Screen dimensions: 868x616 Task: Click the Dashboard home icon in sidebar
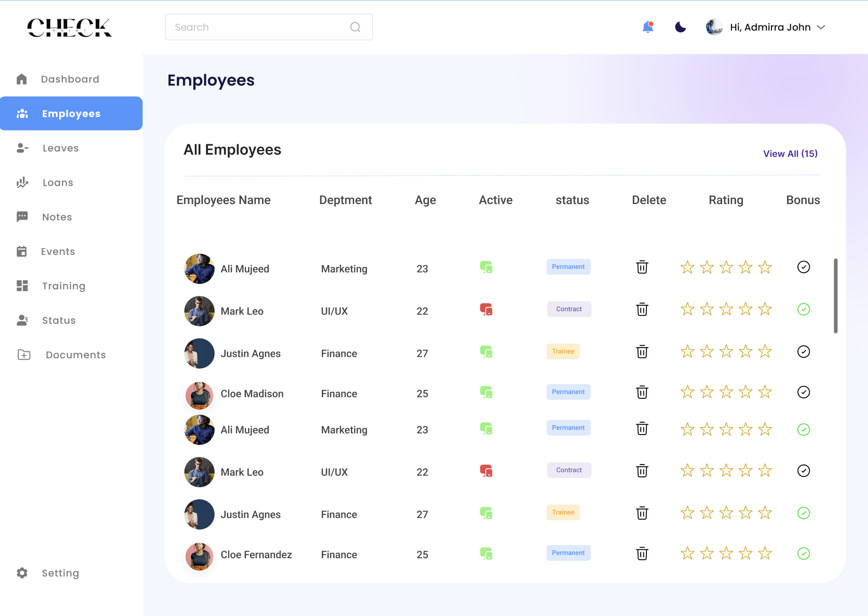coord(22,79)
